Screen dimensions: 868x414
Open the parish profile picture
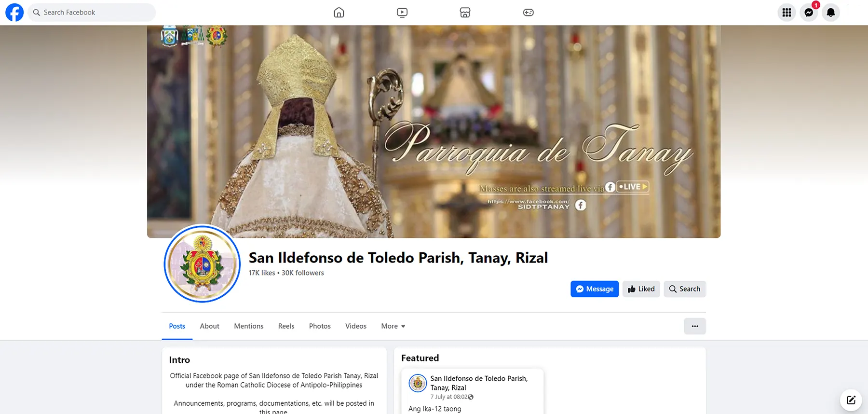click(x=202, y=264)
